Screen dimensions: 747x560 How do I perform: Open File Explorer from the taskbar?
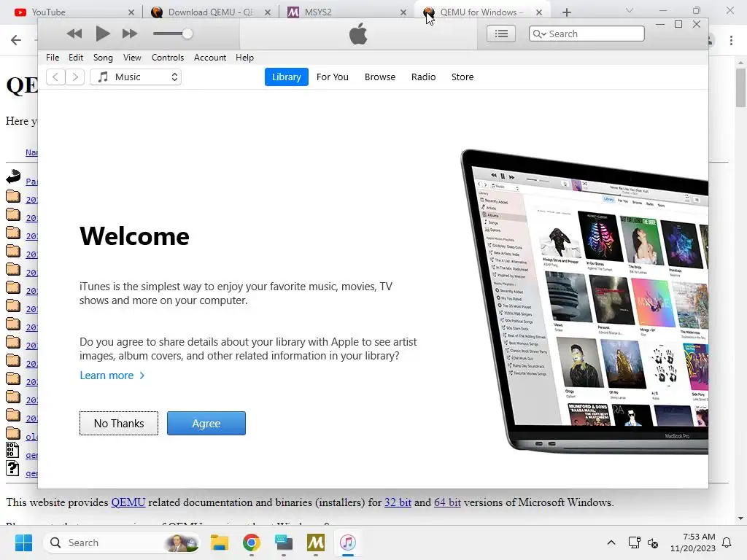(x=220, y=542)
